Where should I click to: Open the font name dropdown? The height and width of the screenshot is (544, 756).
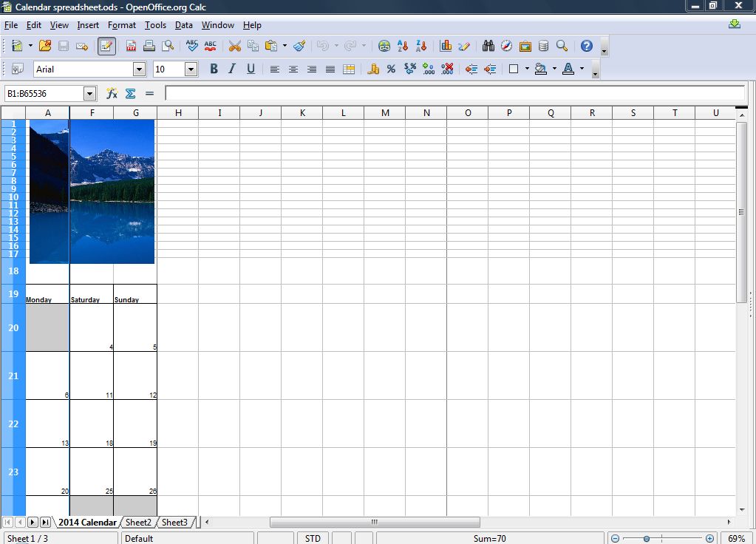(140, 69)
